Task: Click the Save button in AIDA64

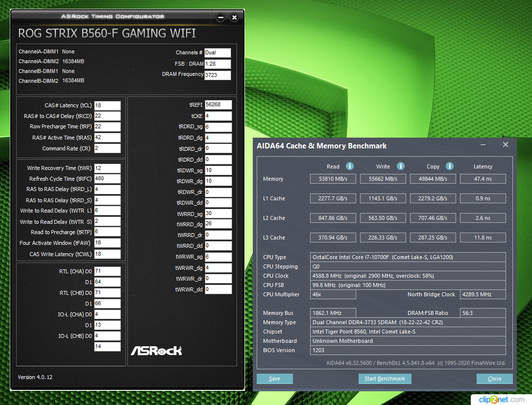Action: pyautogui.click(x=274, y=379)
